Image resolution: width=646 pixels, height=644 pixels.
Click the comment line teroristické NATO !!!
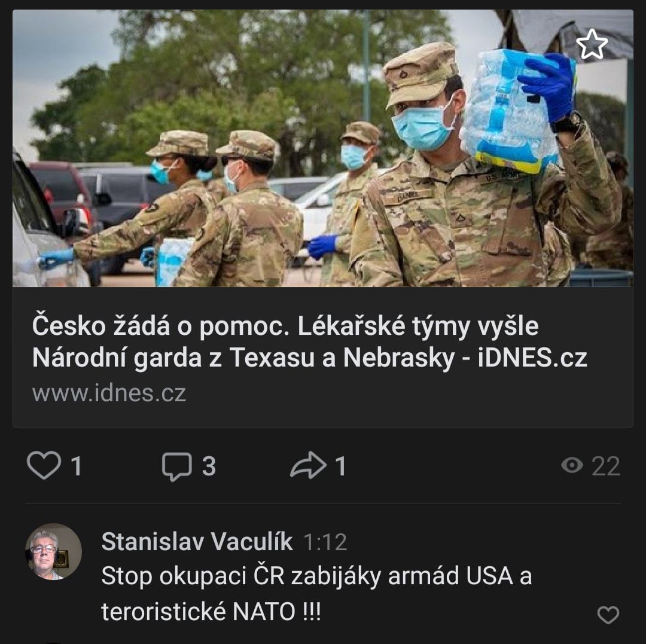(x=211, y=612)
